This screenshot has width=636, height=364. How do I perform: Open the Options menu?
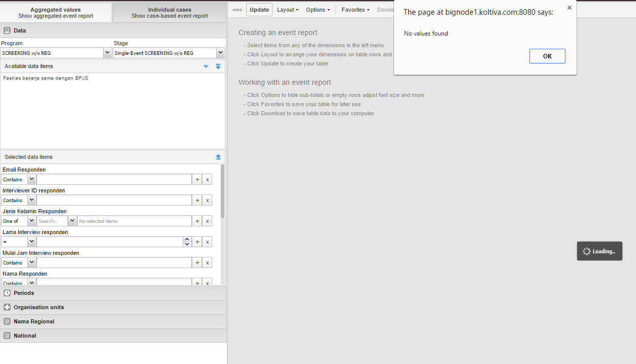[318, 10]
